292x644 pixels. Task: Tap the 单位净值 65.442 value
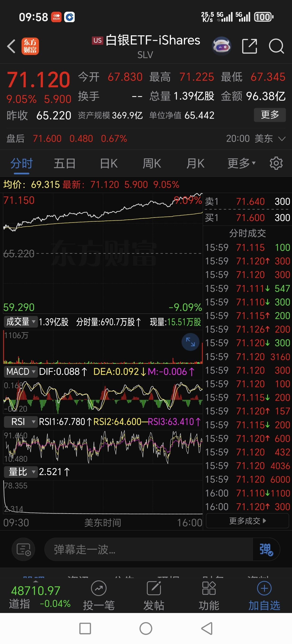click(199, 115)
